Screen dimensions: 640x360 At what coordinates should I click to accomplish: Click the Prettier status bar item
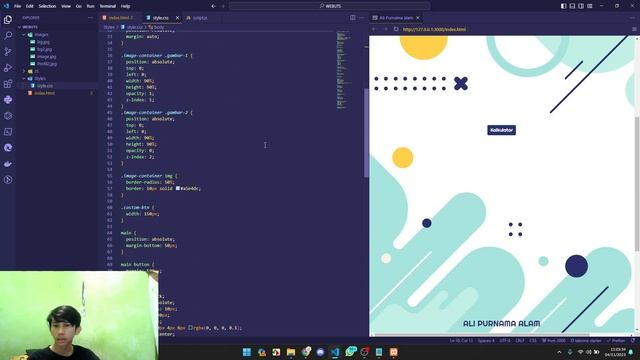pyautogui.click(x=616, y=340)
